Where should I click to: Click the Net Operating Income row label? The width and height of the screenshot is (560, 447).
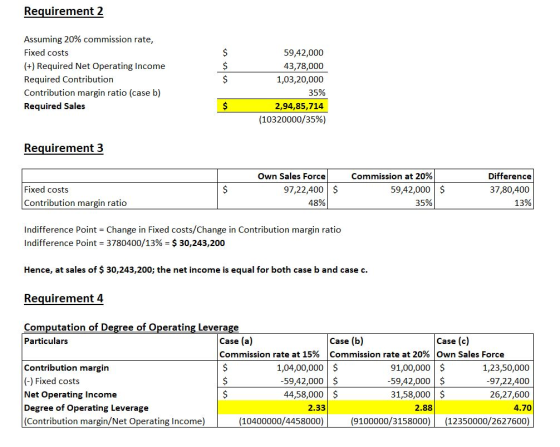click(x=70, y=395)
